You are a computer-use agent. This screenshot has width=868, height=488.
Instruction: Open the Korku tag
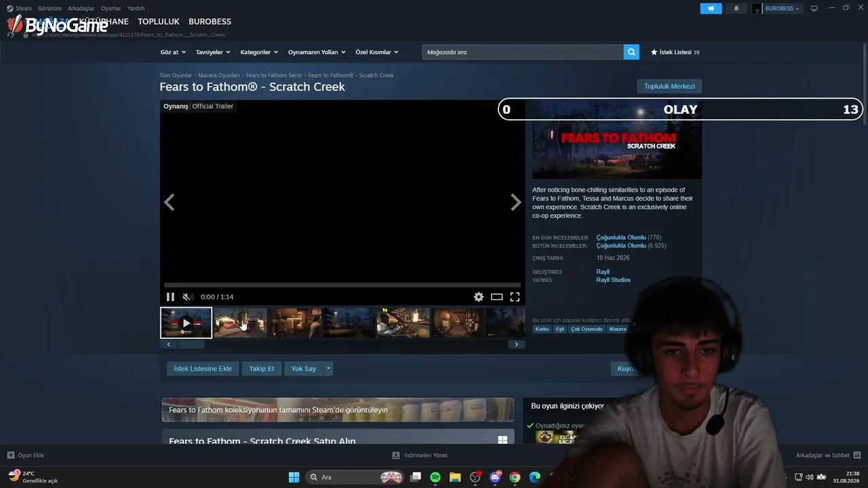pos(542,329)
